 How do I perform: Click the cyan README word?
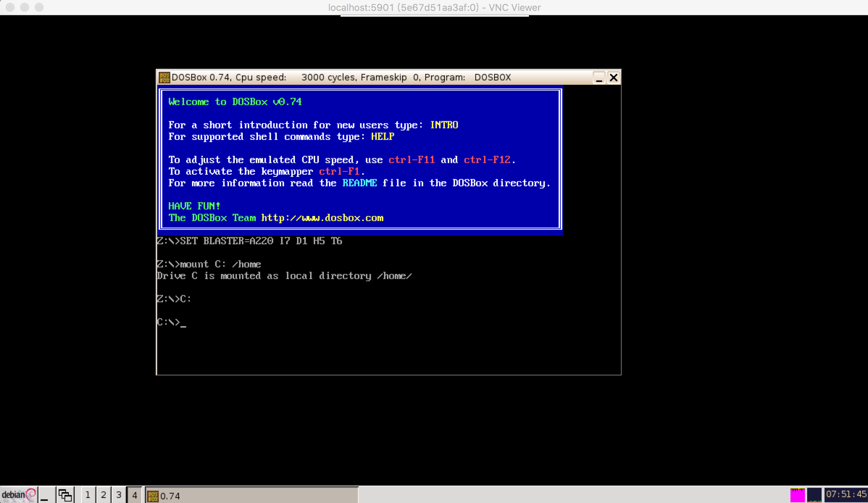(x=359, y=183)
